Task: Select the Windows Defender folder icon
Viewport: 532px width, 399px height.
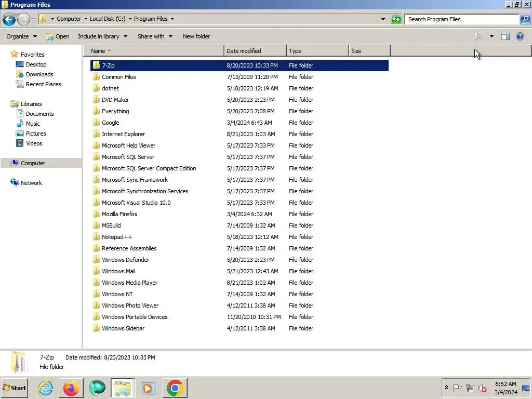Action: click(x=96, y=260)
